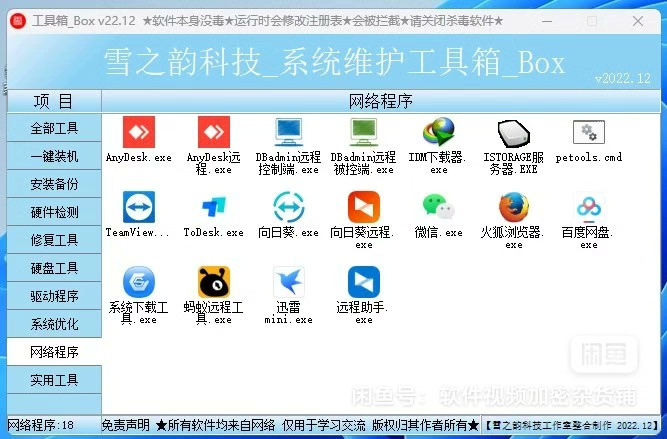Screen dimensions: 667x439
Task: Launch 蚂蚁远程工具.exe ant icon
Action: [214, 282]
